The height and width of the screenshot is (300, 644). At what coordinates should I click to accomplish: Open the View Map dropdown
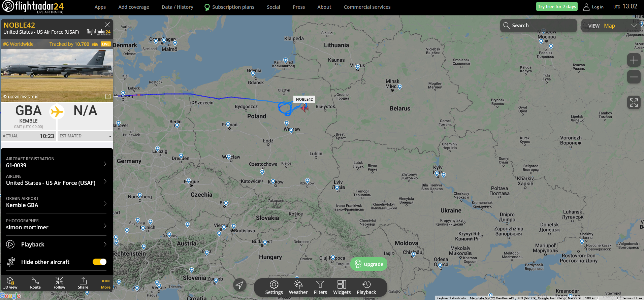click(x=611, y=26)
